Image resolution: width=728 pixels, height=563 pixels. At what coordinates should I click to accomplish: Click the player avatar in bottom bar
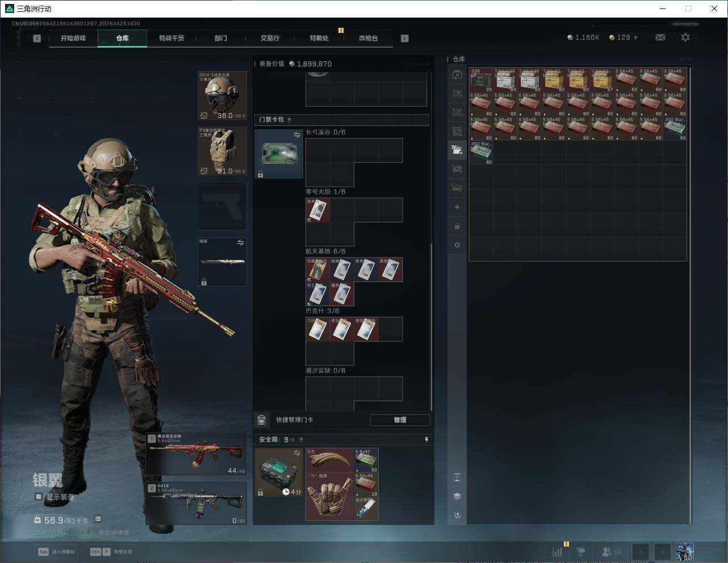684,552
